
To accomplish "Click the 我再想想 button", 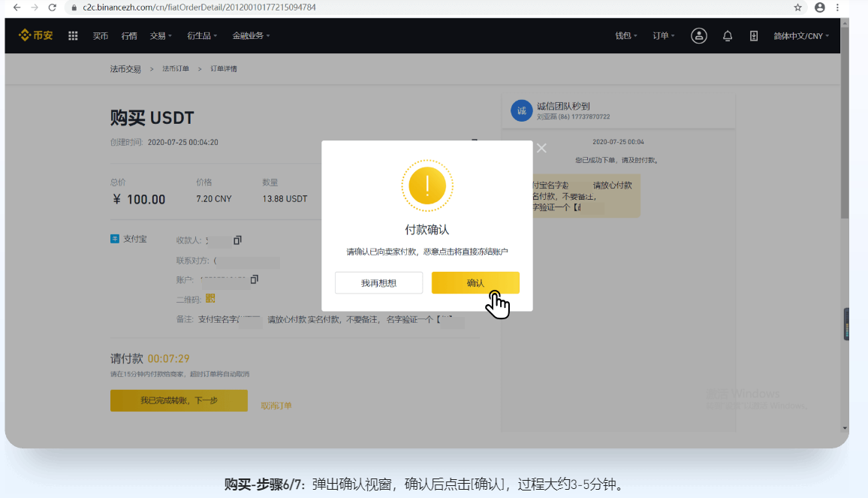I will click(x=378, y=283).
